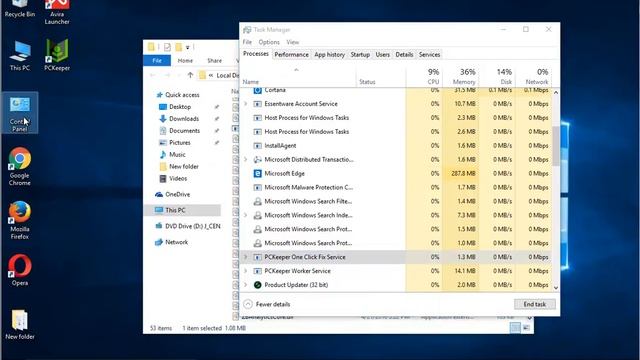The width and height of the screenshot is (640, 360).
Task: Click the End task button
Action: coord(535,304)
